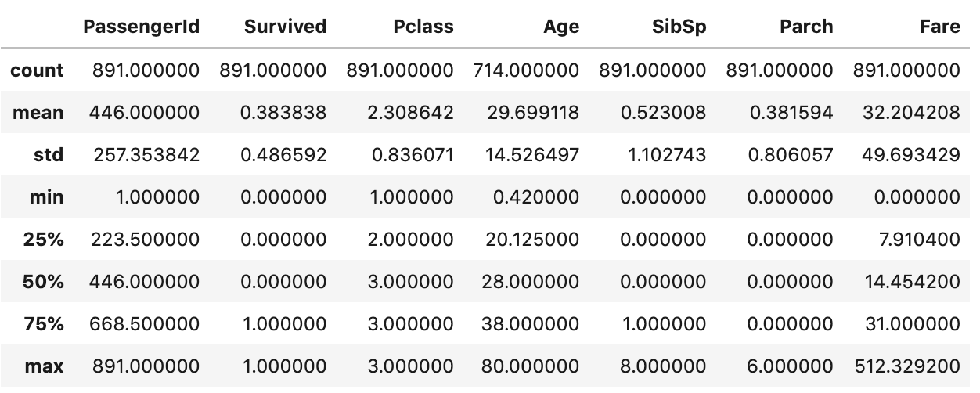Click the Pclass column header
Viewport: 980px width, 393px height.
tap(423, 27)
